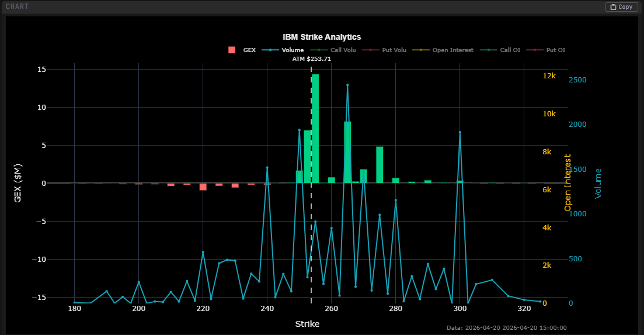Click the green GEX bar at strike 265
The height and width of the screenshot is (335, 644).
[347, 153]
